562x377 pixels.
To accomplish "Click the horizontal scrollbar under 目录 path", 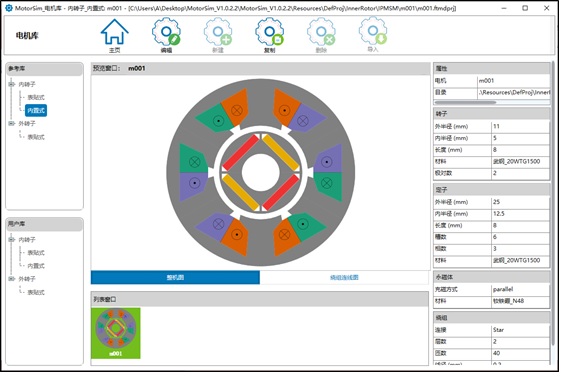I will point(466,102).
